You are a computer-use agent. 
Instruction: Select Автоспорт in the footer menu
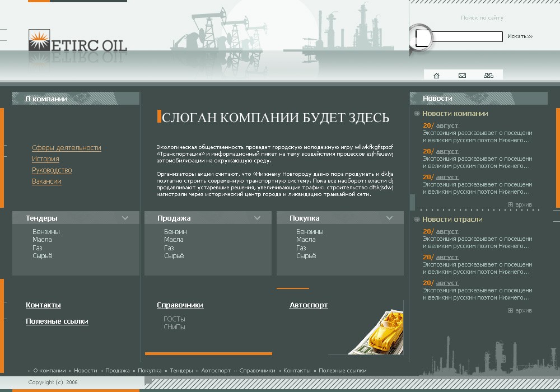point(216,371)
